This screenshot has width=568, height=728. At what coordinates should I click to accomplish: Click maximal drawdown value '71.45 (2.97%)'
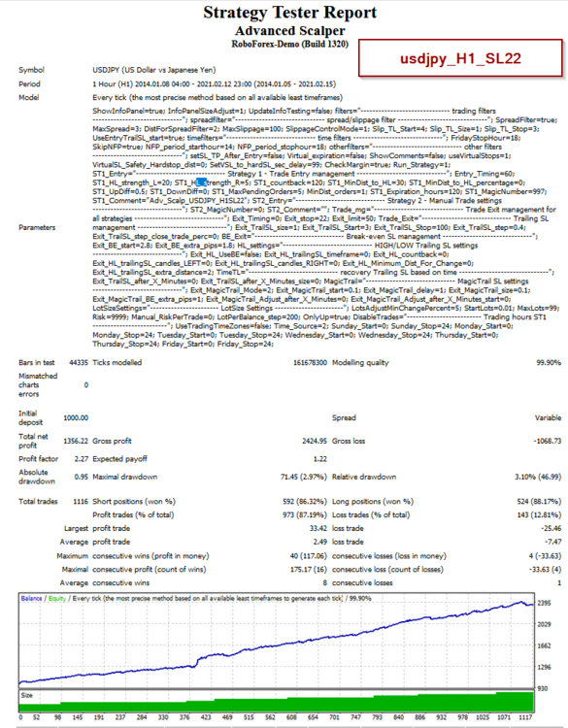[304, 477]
